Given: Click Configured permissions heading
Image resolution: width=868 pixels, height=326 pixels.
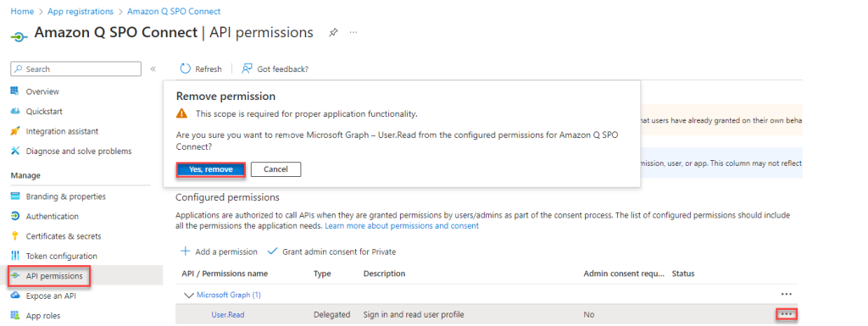Looking at the screenshot, I should click(227, 198).
